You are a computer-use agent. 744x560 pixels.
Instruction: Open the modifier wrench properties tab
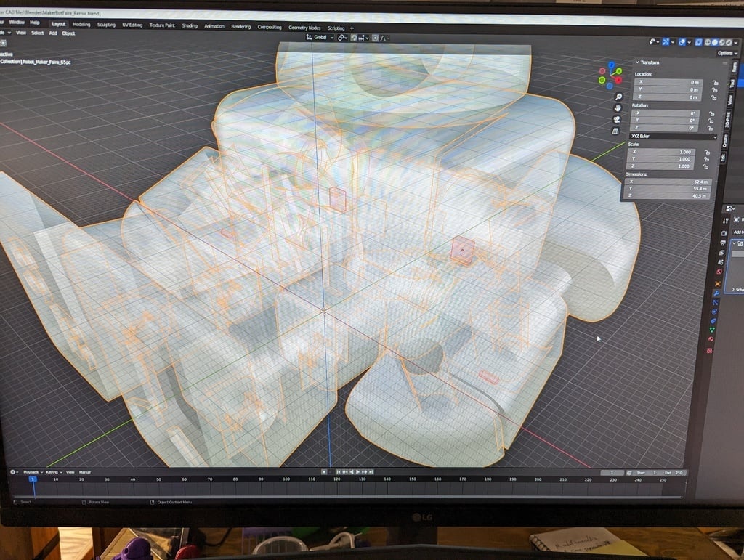click(716, 293)
